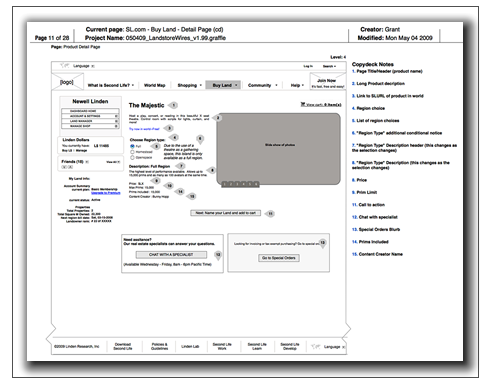Open the What is Second Life? menu
This screenshot has height=383, width=488.
(111, 85)
